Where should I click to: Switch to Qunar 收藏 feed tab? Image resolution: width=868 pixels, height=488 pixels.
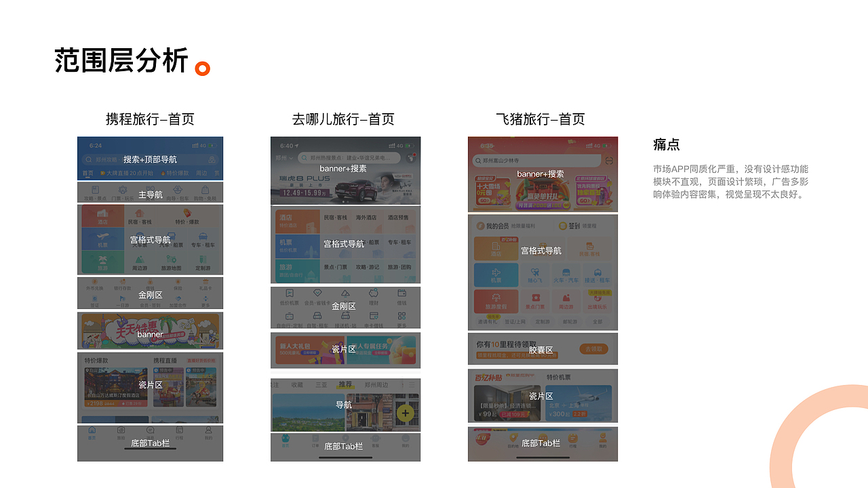point(297,384)
